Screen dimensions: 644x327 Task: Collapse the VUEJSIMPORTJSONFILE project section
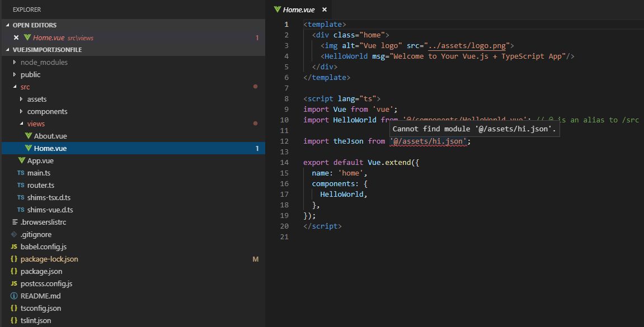(x=7, y=50)
